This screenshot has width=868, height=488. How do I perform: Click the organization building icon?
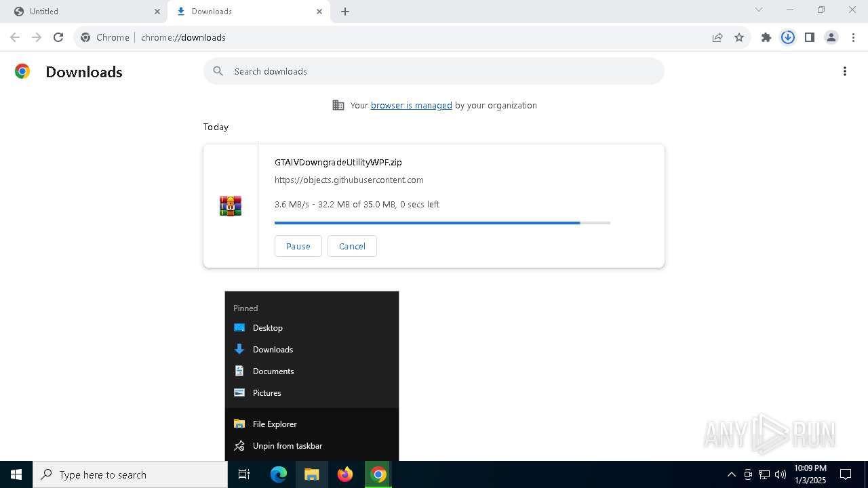pyautogui.click(x=338, y=105)
